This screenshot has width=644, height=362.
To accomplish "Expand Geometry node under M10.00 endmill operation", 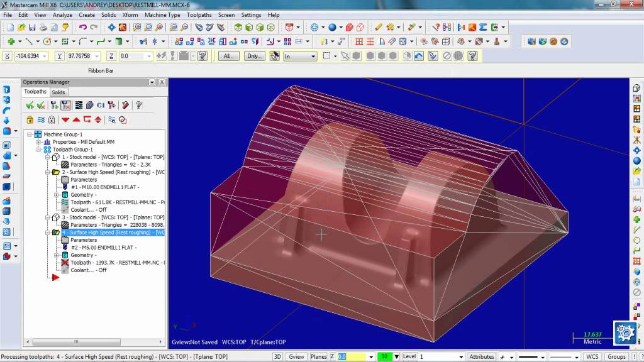I will coord(57,195).
